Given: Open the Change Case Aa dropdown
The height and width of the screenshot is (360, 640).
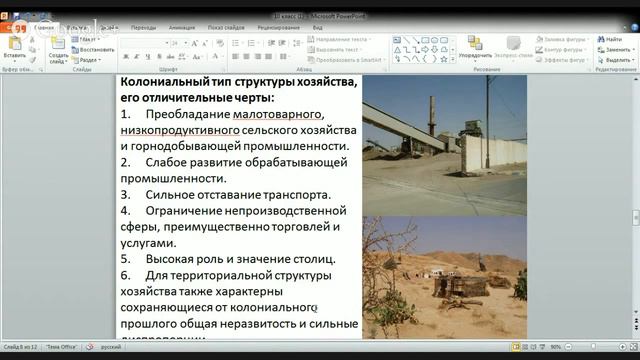Looking at the screenshot, I should point(198,57).
